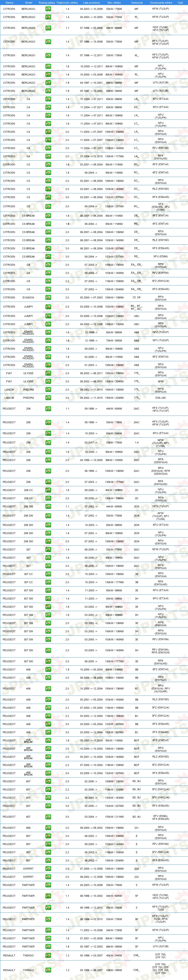188x980 pixels.
Task: Click fuel icon in Lancia Phedra 3.0 row
Action: [48, 398]
